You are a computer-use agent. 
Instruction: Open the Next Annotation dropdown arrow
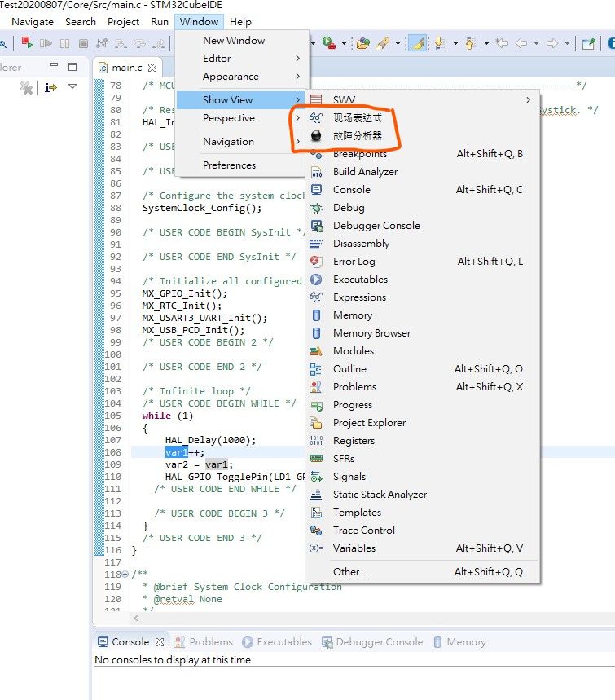[455, 43]
